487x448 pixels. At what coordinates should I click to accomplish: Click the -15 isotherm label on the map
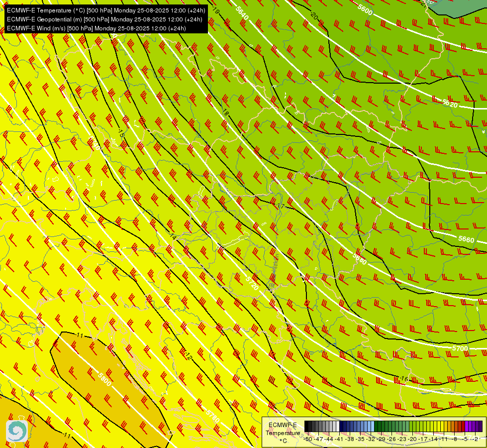tap(121, 133)
